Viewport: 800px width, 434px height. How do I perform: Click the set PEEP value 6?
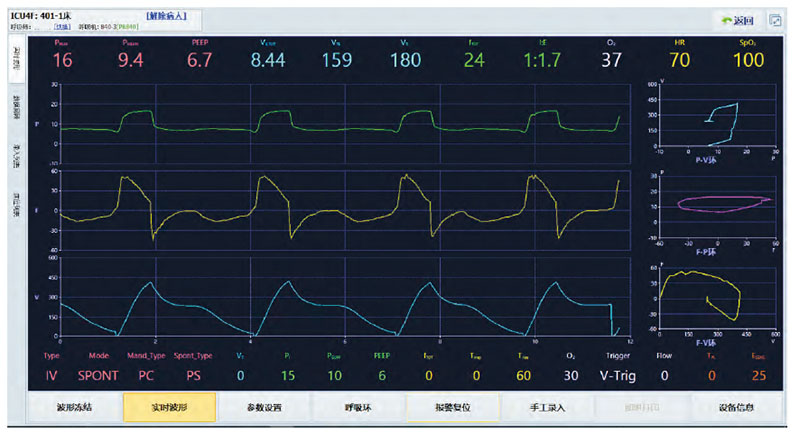tap(382, 376)
